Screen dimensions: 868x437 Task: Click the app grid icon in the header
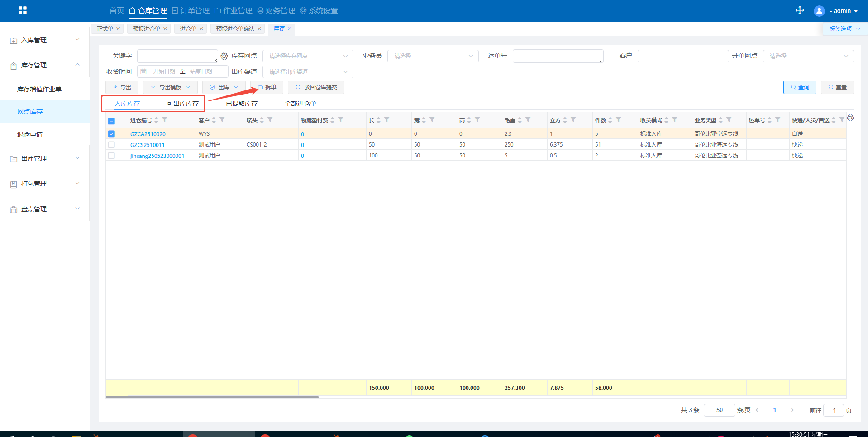click(x=23, y=10)
